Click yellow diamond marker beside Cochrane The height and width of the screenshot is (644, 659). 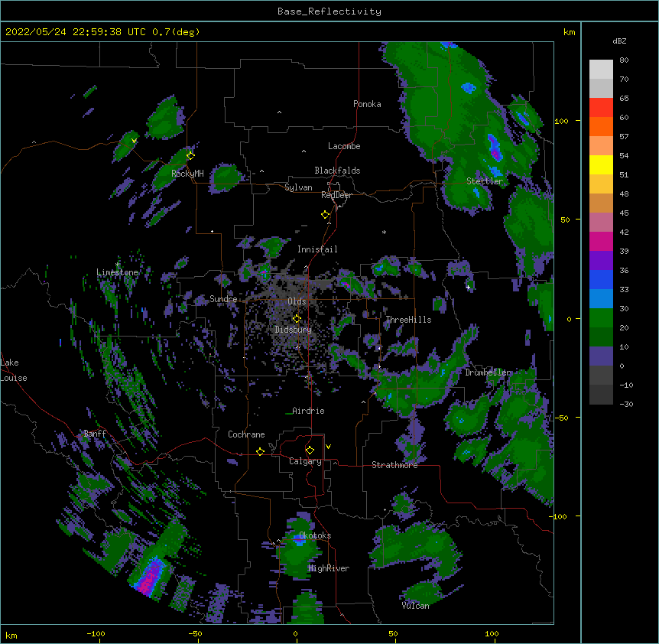(x=260, y=452)
